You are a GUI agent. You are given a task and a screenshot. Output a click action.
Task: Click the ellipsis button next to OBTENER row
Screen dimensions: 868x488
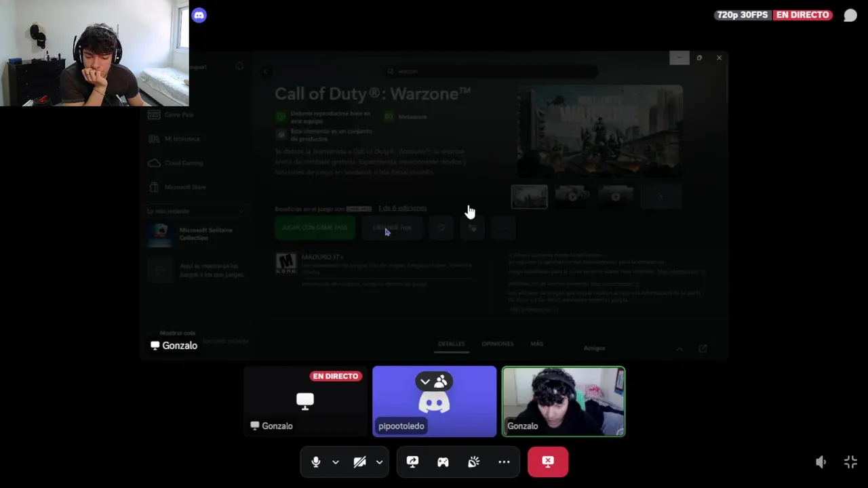coord(503,228)
